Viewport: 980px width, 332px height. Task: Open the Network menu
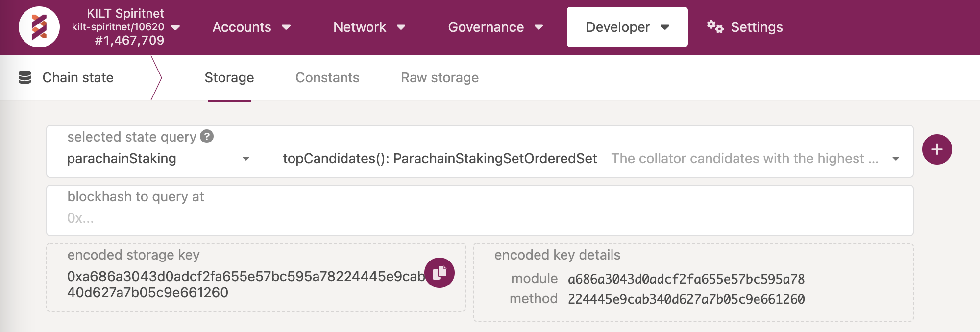tap(369, 27)
